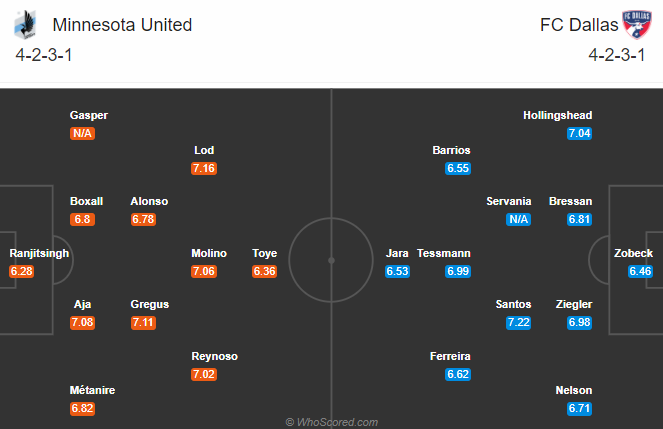663x429 pixels.
Task: Select Servania's N/A rating badge
Action: pos(518,219)
